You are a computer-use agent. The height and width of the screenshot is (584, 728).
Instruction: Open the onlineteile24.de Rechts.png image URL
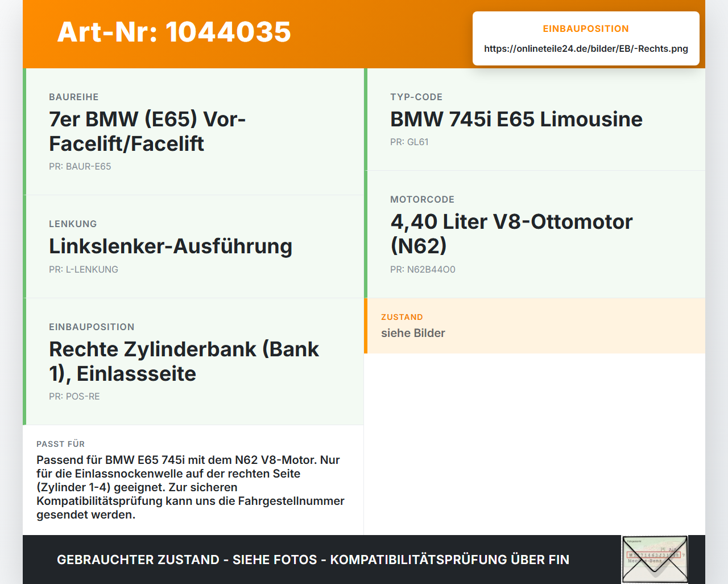[586, 49]
